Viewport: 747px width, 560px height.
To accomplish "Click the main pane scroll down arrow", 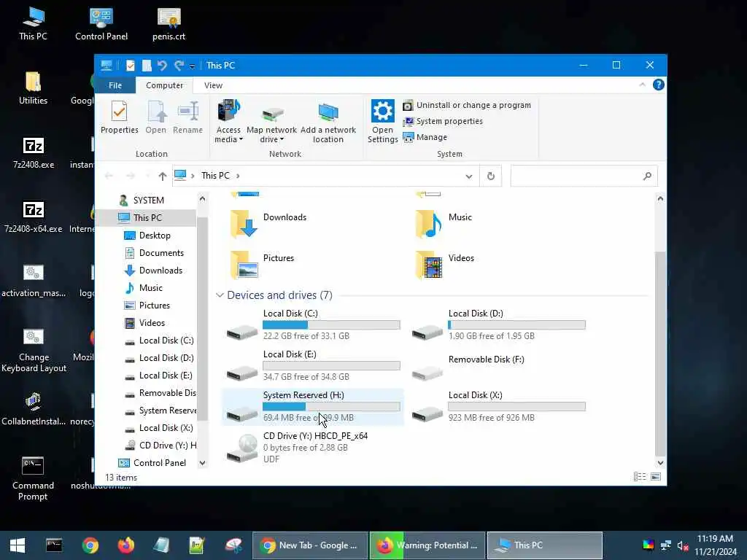I will (660, 462).
